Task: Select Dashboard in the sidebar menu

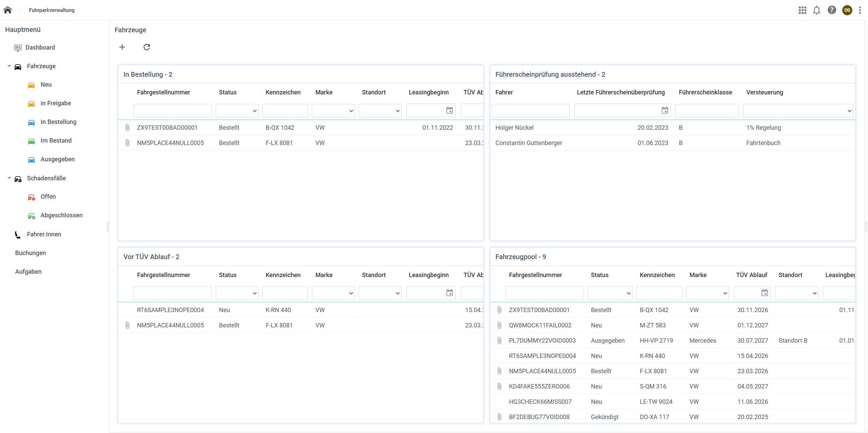Action: click(40, 47)
